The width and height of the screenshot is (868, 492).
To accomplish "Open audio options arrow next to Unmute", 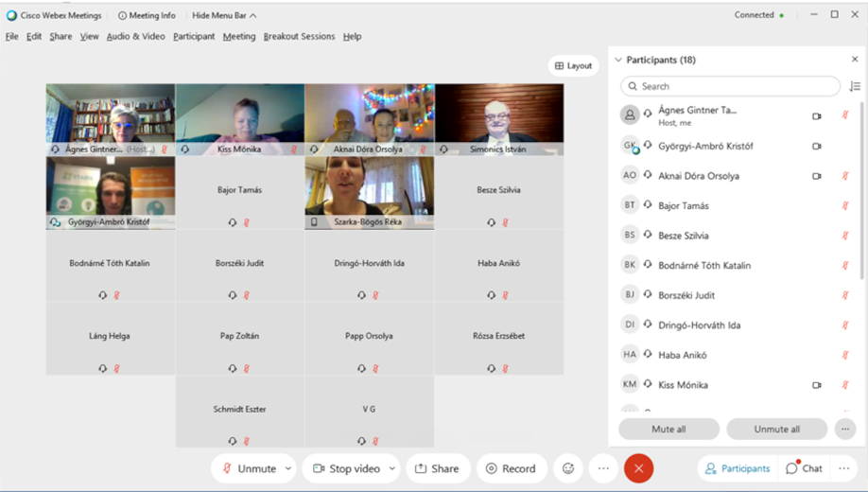I will (288, 468).
